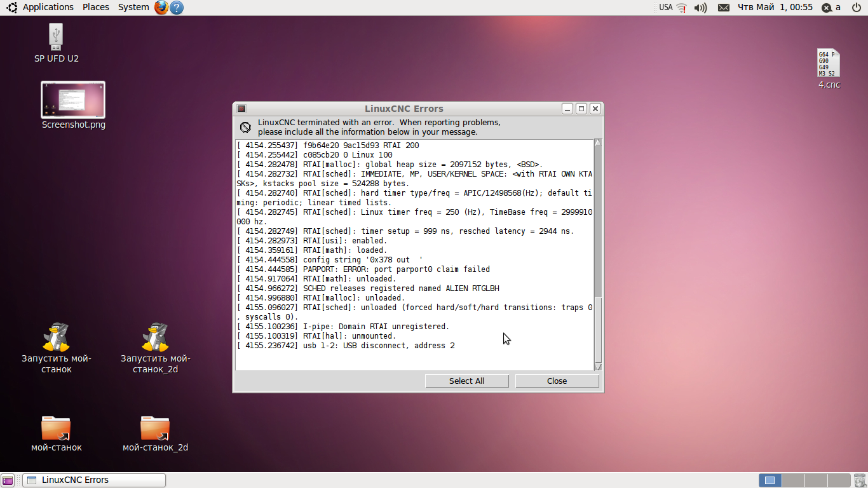Click the LinuxCNC Errors taskbar button
The height and width of the screenshot is (488, 868).
click(94, 480)
